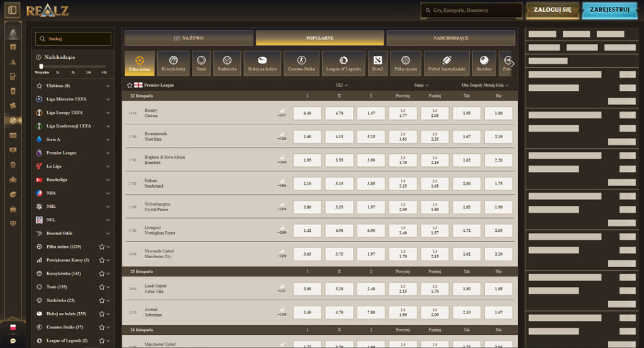The image size is (644, 348).
Task: Focus the Szukaj search field in the sidebar
Action: pyautogui.click(x=73, y=38)
